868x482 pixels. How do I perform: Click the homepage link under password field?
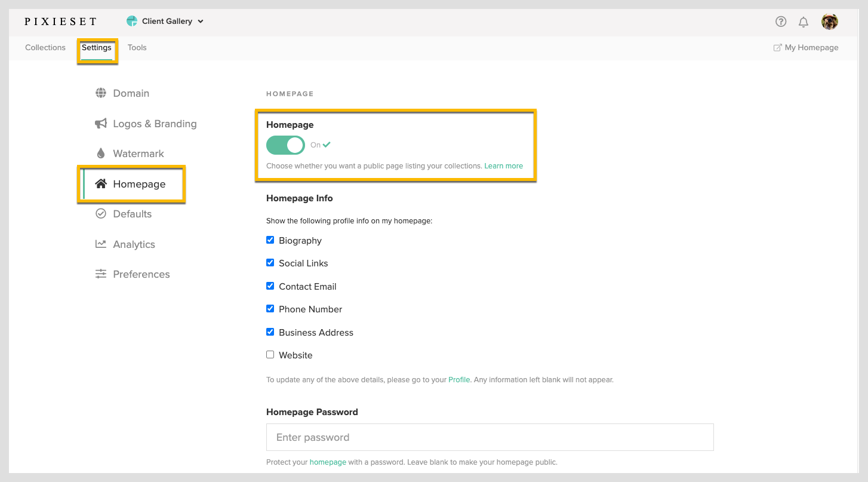(328, 462)
